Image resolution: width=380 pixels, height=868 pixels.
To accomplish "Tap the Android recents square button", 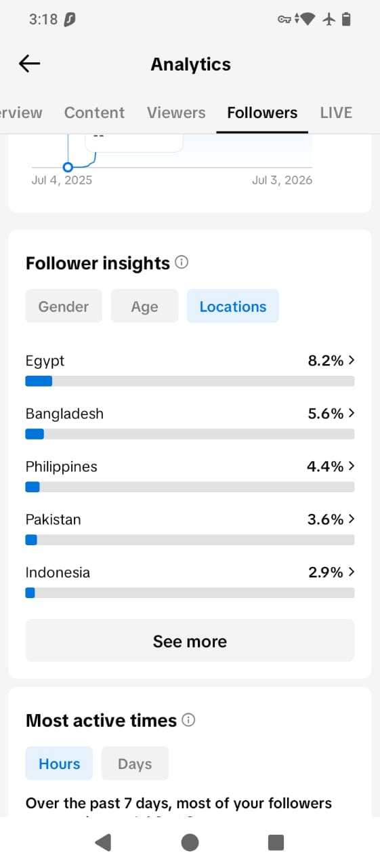I will point(276,842).
